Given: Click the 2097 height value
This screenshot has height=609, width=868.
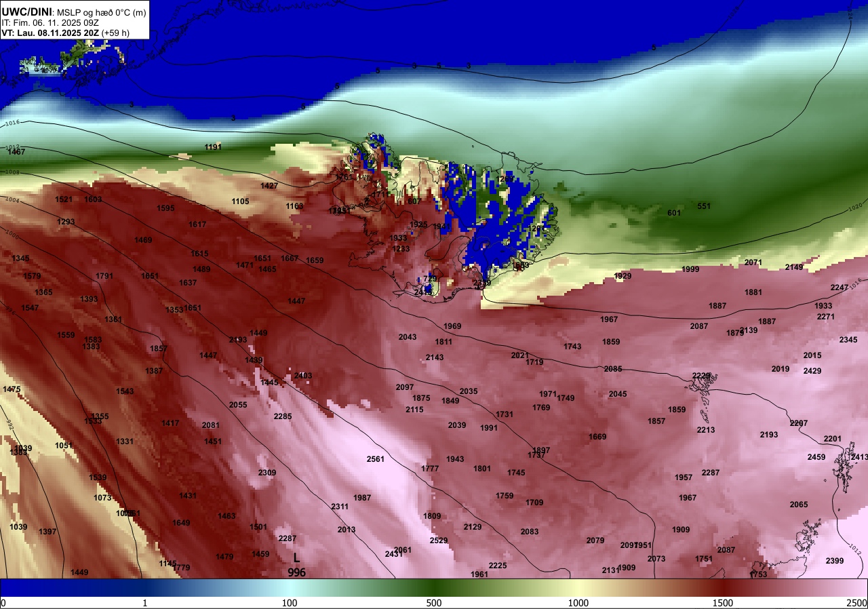Looking at the screenshot, I should click(x=405, y=387).
